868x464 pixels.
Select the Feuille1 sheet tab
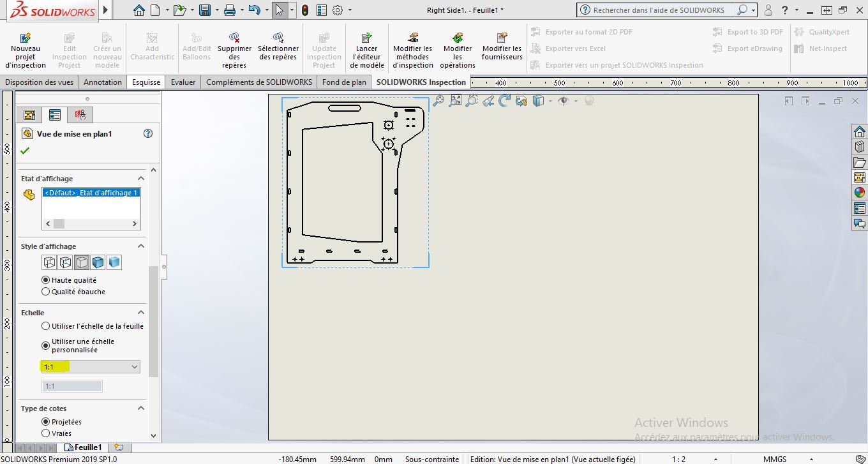click(x=84, y=447)
